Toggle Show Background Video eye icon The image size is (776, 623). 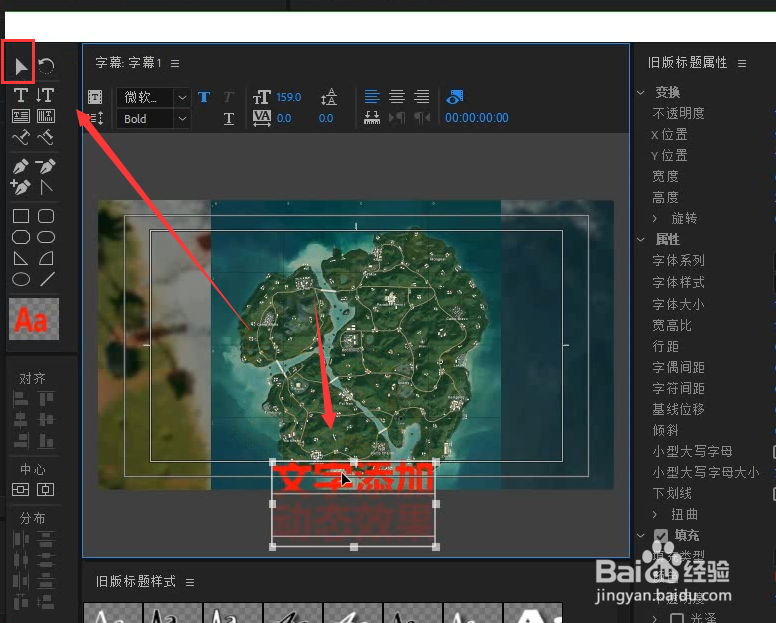point(454,96)
